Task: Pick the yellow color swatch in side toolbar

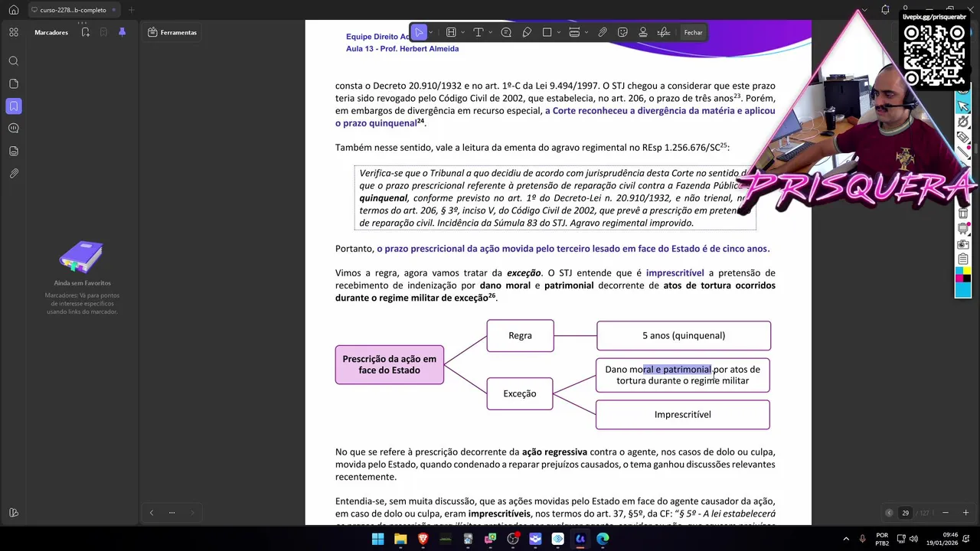Action: (x=967, y=271)
